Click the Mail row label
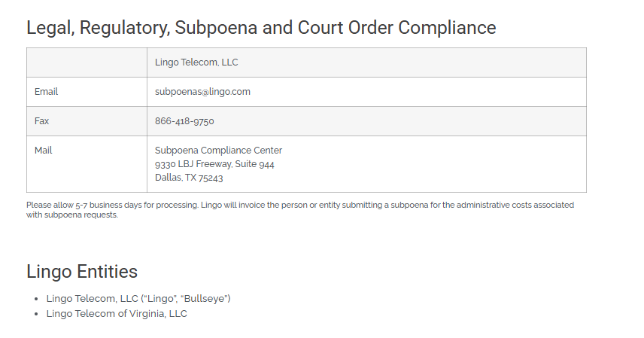The image size is (644, 338). 43,151
